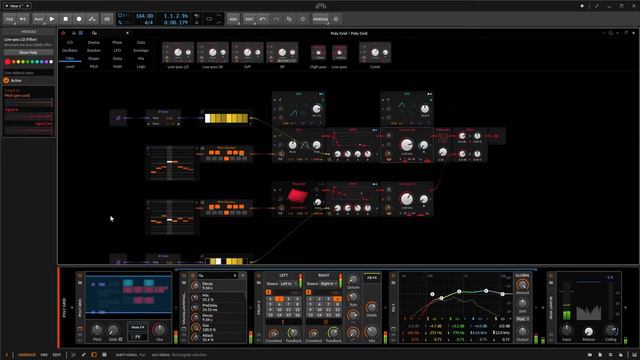Image resolution: width=640 pixels, height=360 pixels.
Task: Click the orange device panel icon in footer
Action: click(94, 355)
